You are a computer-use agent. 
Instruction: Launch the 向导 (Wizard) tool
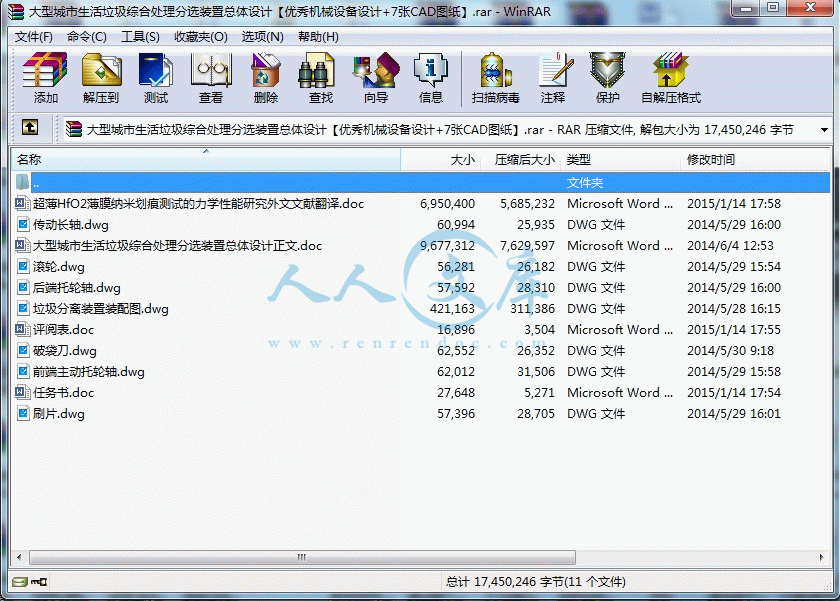pyautogui.click(x=376, y=78)
